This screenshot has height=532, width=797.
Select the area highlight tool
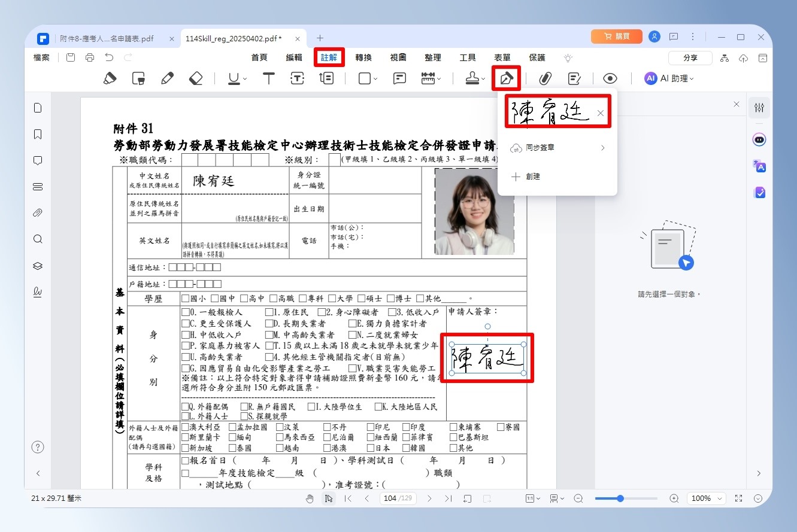138,78
